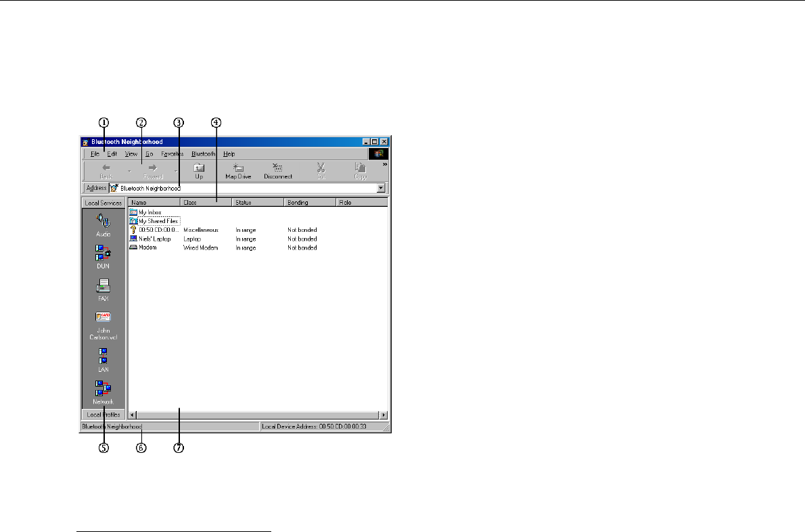The width and height of the screenshot is (805, 532).
Task: Click the Copy toolbar icon
Action: pos(361,168)
